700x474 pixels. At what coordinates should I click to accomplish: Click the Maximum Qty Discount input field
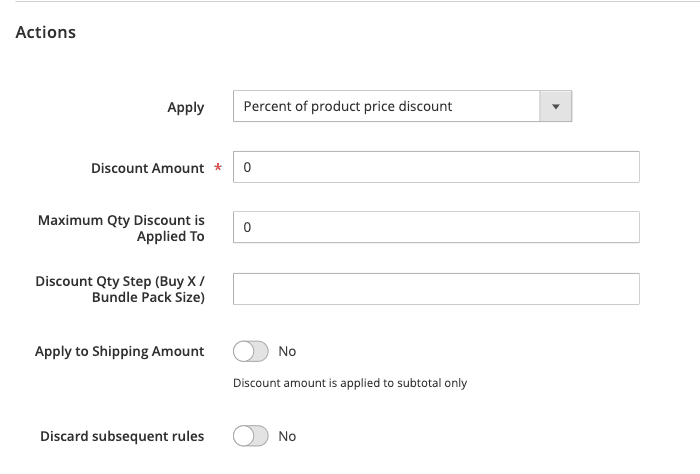436,227
